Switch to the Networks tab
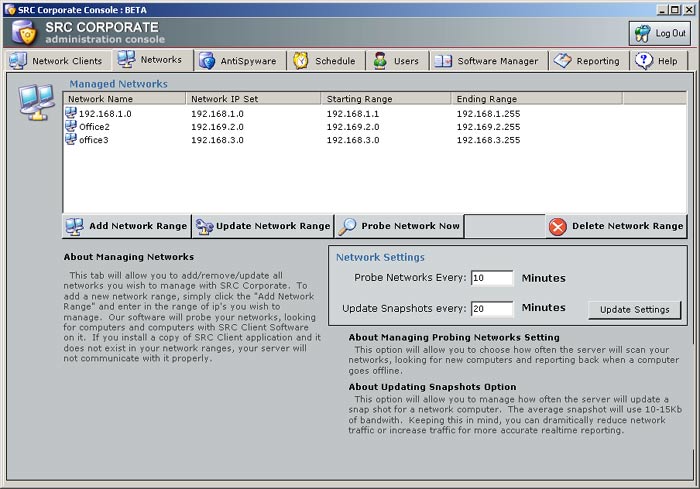 coord(153,59)
